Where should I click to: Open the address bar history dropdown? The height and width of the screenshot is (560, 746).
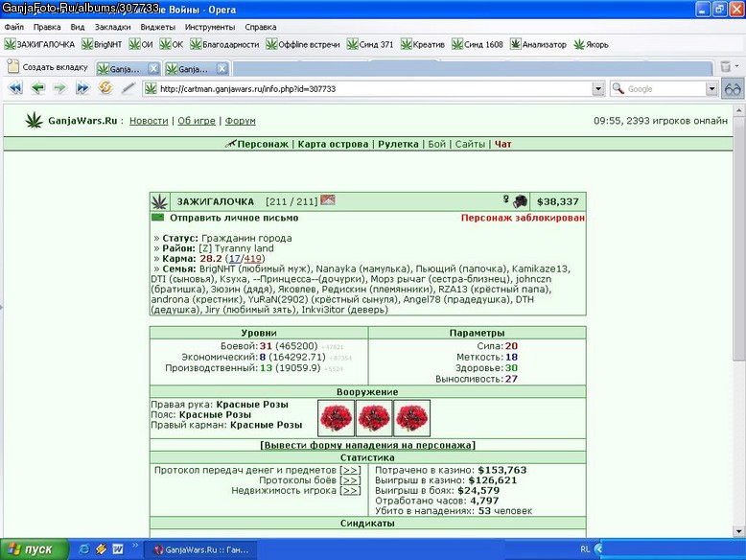598,88
